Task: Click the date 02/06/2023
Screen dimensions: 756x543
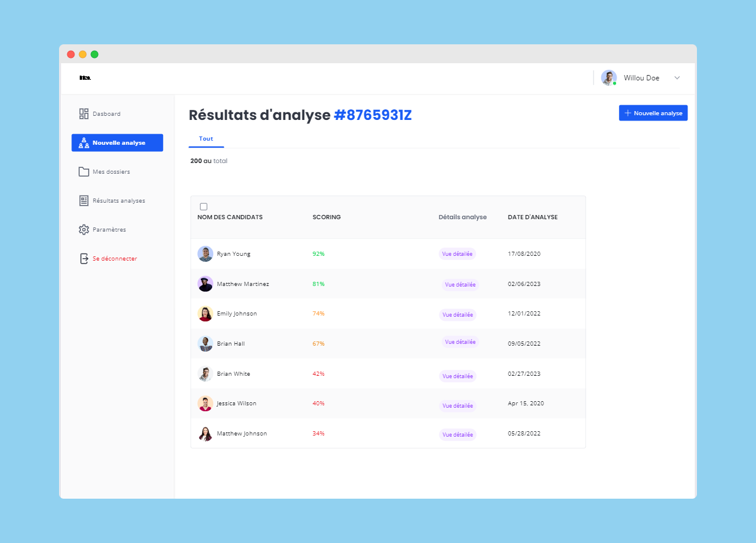Action: pyautogui.click(x=524, y=284)
